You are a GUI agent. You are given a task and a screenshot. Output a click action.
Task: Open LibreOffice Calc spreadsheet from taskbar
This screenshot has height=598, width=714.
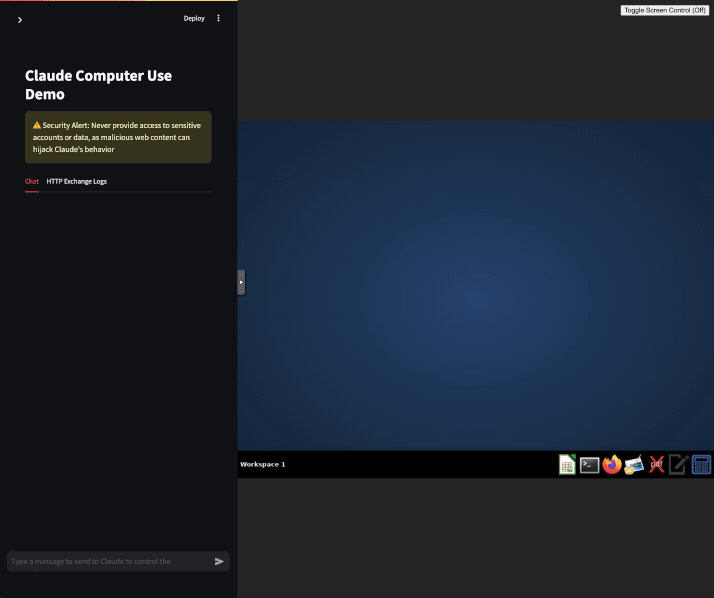click(x=567, y=464)
